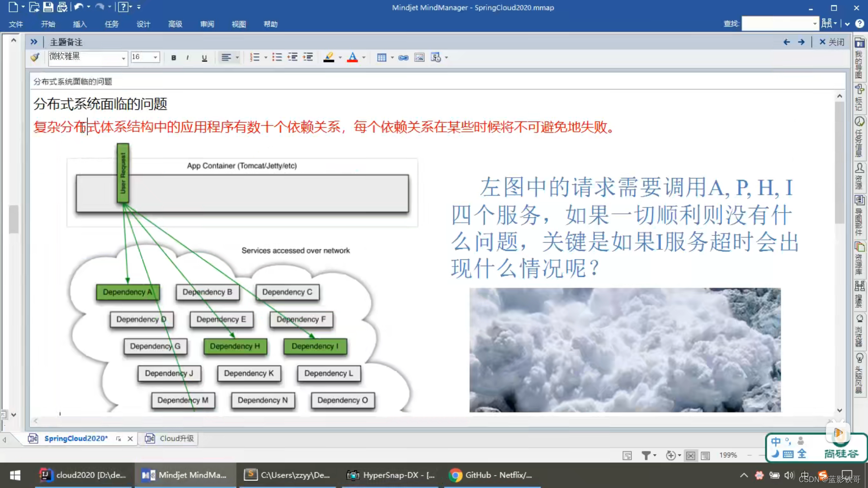
Task: Toggle bold formatting in notes toolbar
Action: point(174,57)
